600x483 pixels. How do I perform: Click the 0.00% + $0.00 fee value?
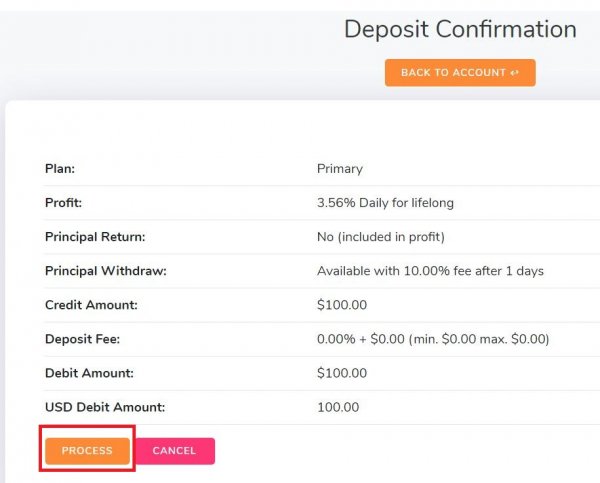pos(433,339)
